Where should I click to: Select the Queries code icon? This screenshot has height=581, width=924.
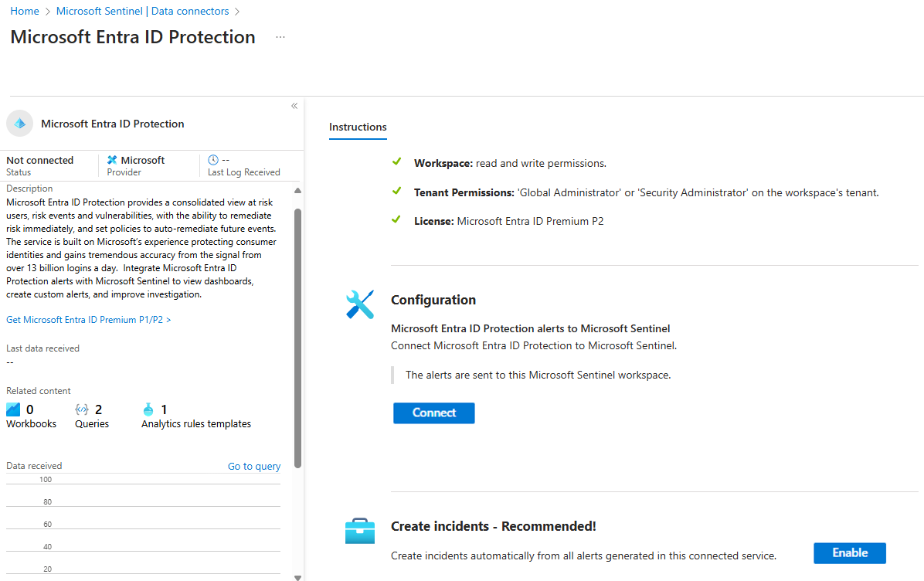[x=83, y=409]
